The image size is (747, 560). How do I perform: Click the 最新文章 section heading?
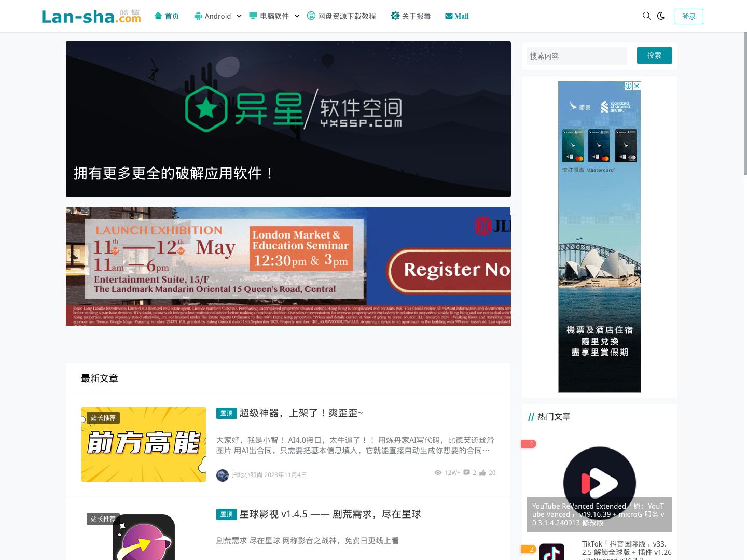[x=100, y=379]
